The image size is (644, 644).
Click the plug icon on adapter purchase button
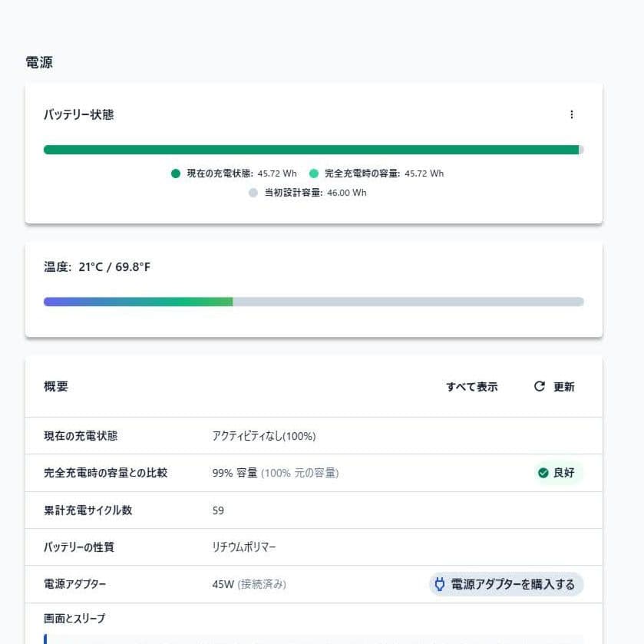click(x=440, y=584)
